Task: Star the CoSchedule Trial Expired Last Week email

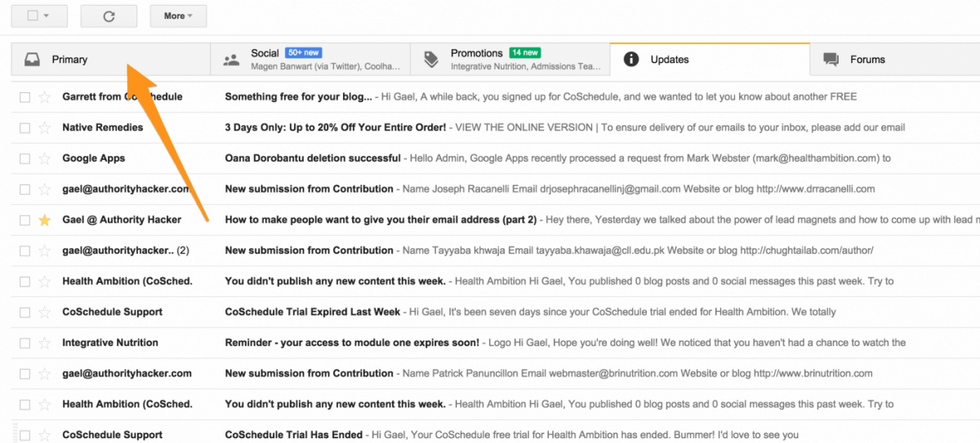Action: [x=45, y=312]
